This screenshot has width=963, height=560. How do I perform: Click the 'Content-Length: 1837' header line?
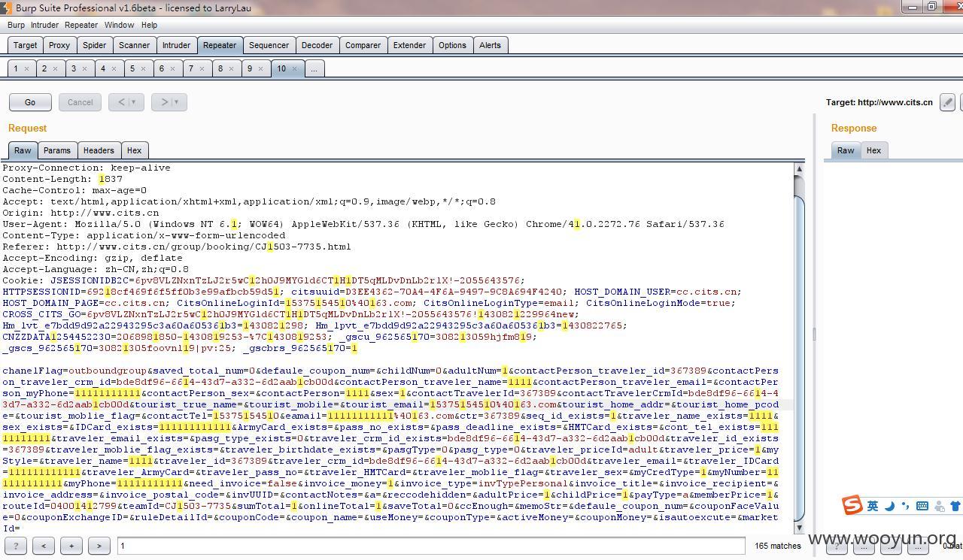(x=62, y=179)
